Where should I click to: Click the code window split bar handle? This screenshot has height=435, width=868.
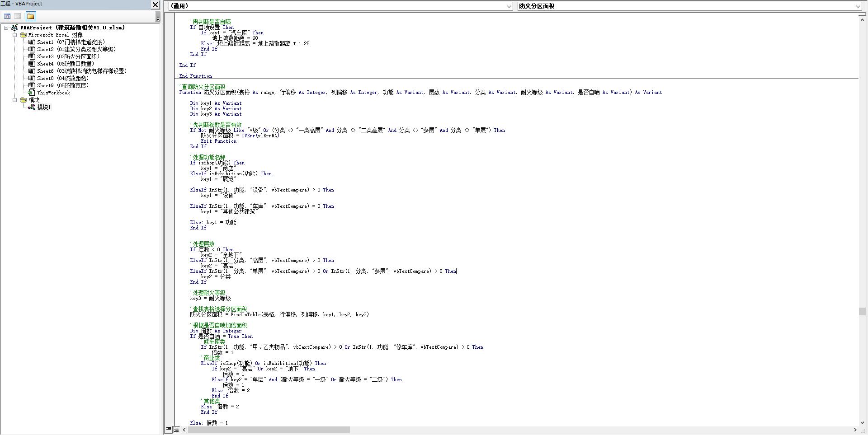tap(863, 14)
